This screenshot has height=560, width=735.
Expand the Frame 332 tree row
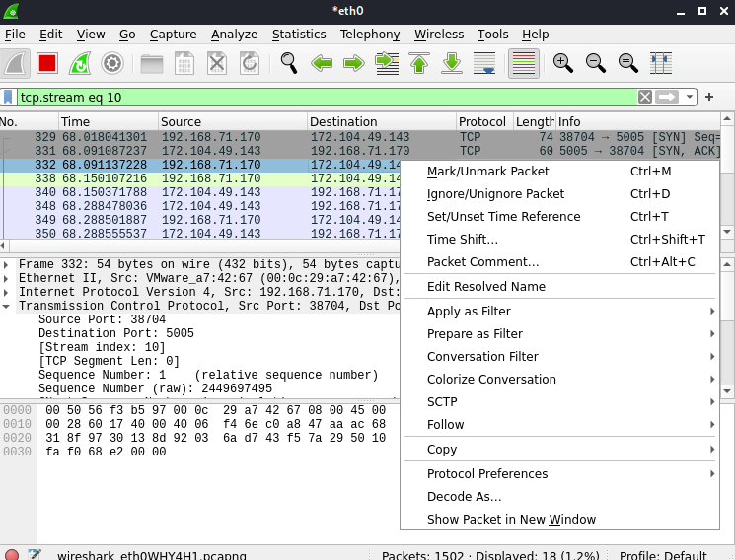point(7,265)
